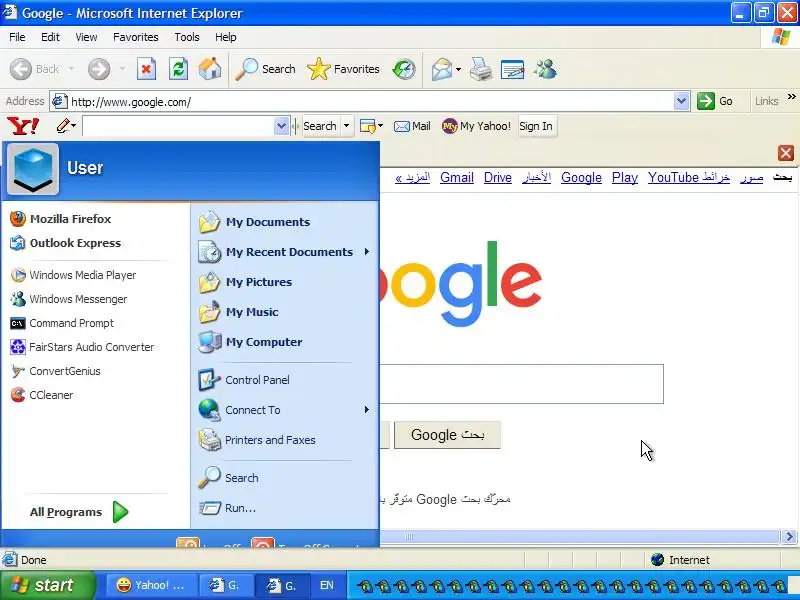
Task: Open the Back button history dropdown
Action: [x=71, y=69]
